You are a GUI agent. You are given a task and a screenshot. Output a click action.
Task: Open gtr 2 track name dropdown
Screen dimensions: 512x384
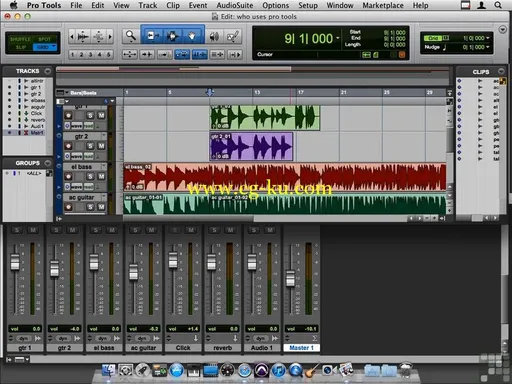(104, 136)
